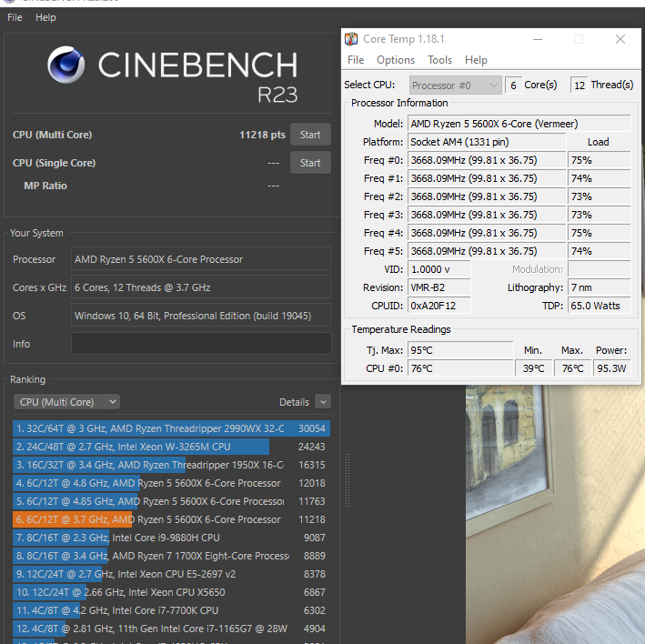Start the CPU Single Core benchmark

[x=310, y=163]
